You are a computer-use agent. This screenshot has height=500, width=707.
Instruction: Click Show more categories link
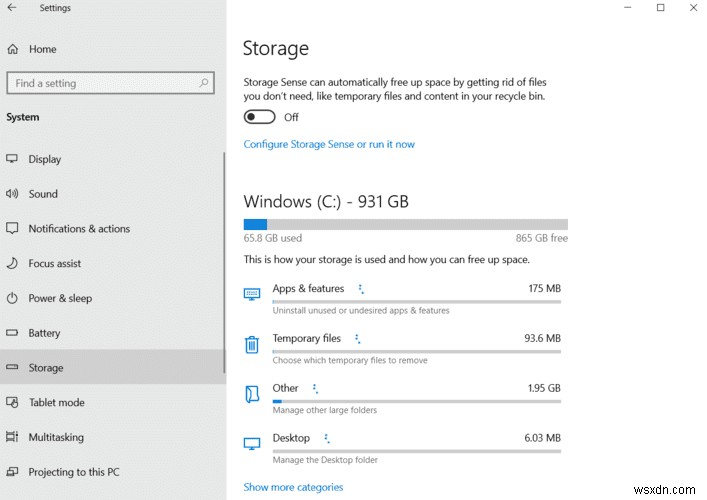pyautogui.click(x=293, y=487)
